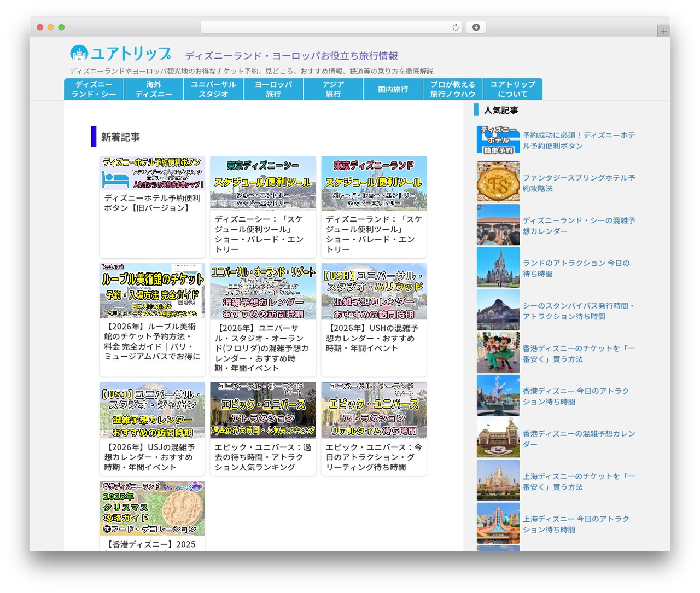The image size is (700, 593).
Task: Click the Mickey and Minnie sidebar thumbnail
Action: (x=498, y=353)
